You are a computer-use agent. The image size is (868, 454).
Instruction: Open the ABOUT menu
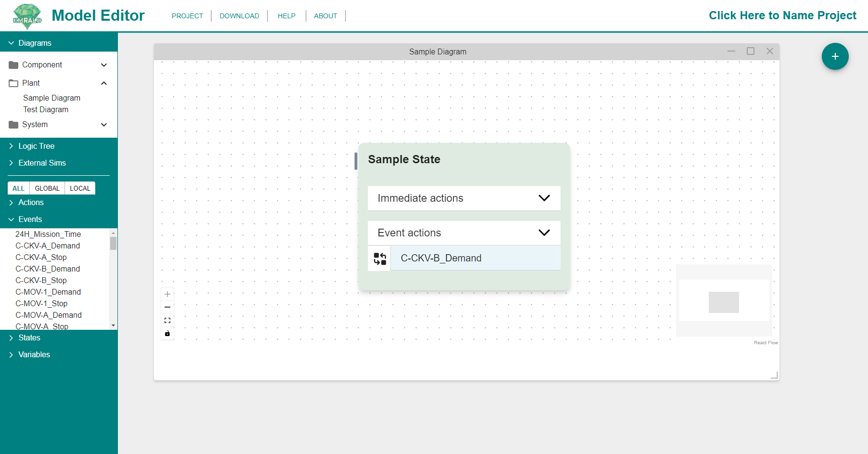(325, 16)
